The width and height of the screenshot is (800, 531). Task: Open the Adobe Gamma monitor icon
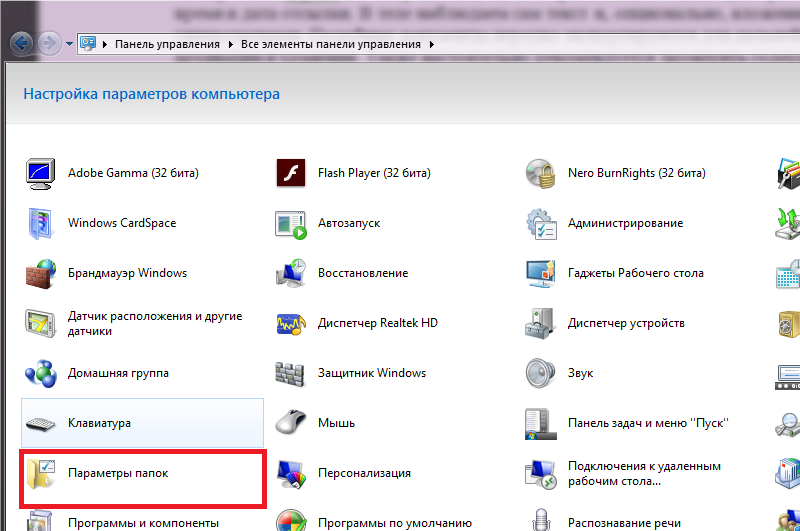40,173
